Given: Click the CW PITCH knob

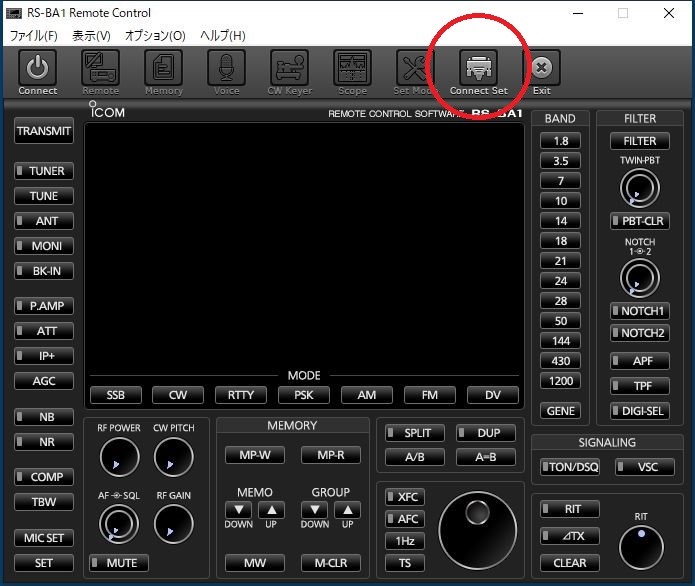Looking at the screenshot, I should 174,457.
